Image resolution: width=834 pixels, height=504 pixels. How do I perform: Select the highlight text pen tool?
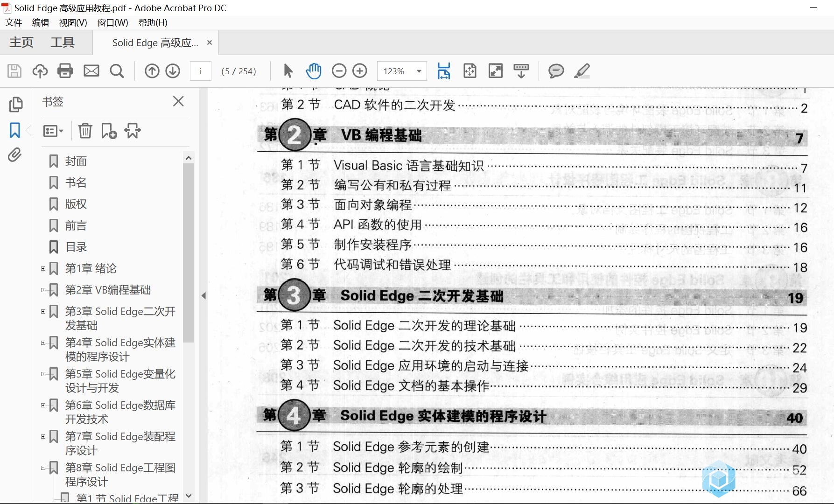pyautogui.click(x=582, y=71)
